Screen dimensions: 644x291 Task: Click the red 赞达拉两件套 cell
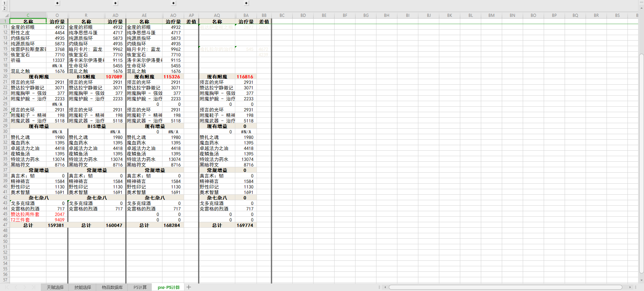pyautogui.click(x=28, y=214)
